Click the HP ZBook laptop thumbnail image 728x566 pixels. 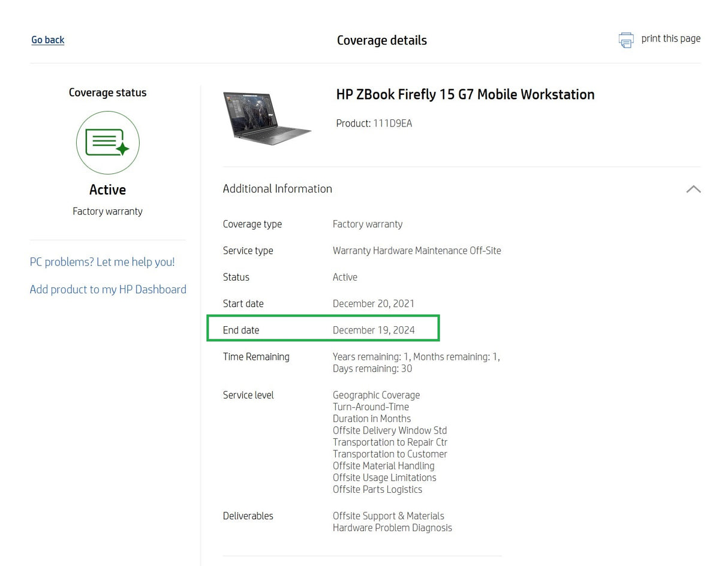(x=267, y=118)
